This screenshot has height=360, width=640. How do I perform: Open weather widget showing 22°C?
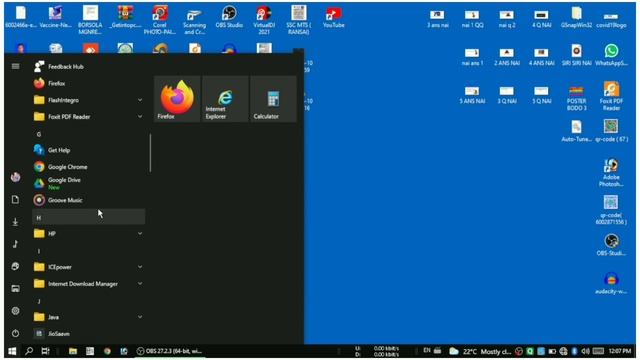point(480,351)
